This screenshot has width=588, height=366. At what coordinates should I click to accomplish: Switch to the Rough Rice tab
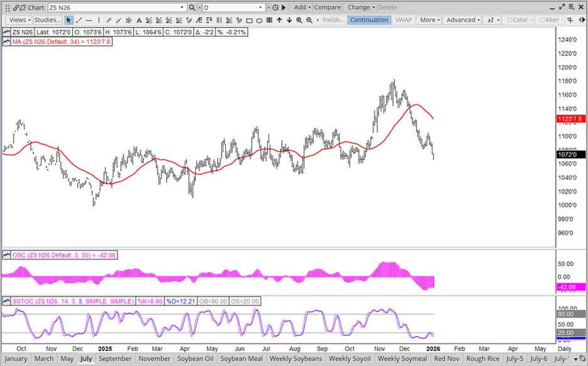click(483, 358)
